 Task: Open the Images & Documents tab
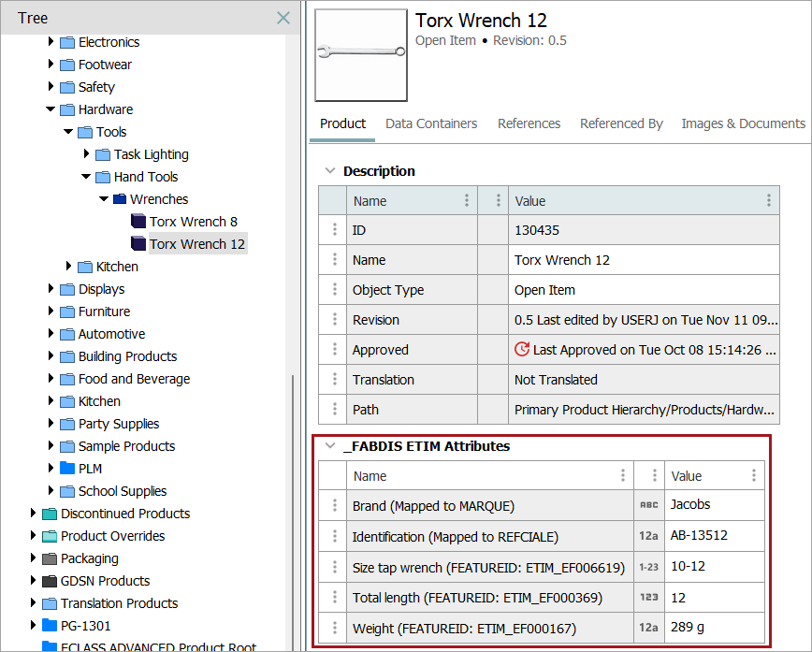[x=743, y=123]
